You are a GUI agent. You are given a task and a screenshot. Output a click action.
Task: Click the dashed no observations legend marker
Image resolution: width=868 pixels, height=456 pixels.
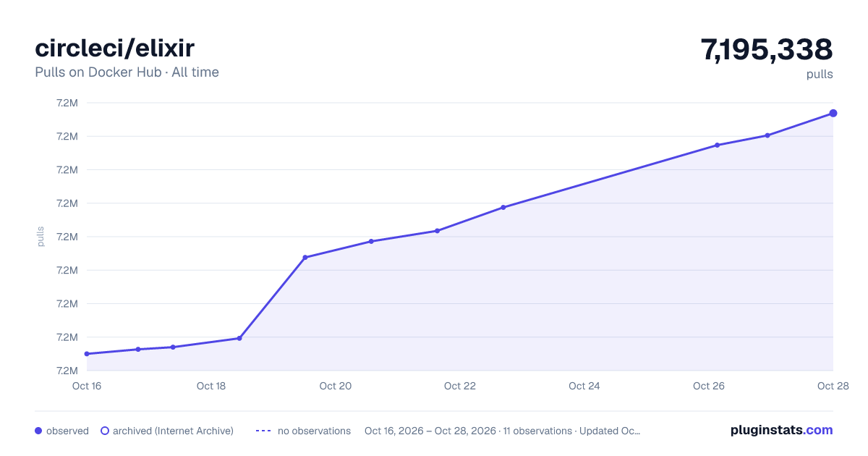point(263,431)
